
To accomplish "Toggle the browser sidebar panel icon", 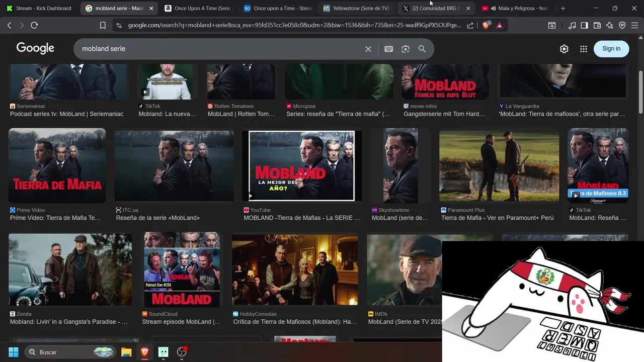I will click(x=584, y=25).
